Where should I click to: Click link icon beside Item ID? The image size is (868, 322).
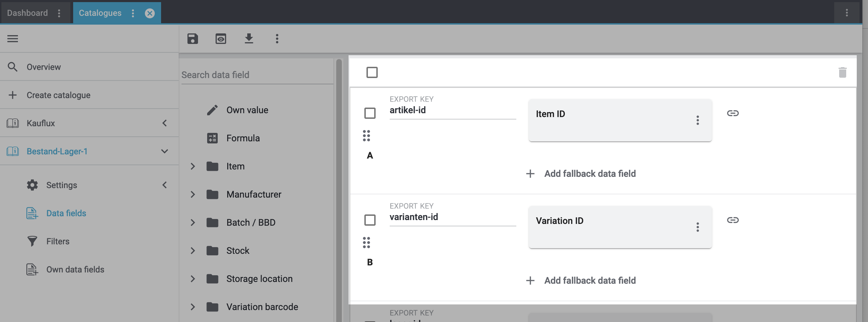pyautogui.click(x=733, y=113)
